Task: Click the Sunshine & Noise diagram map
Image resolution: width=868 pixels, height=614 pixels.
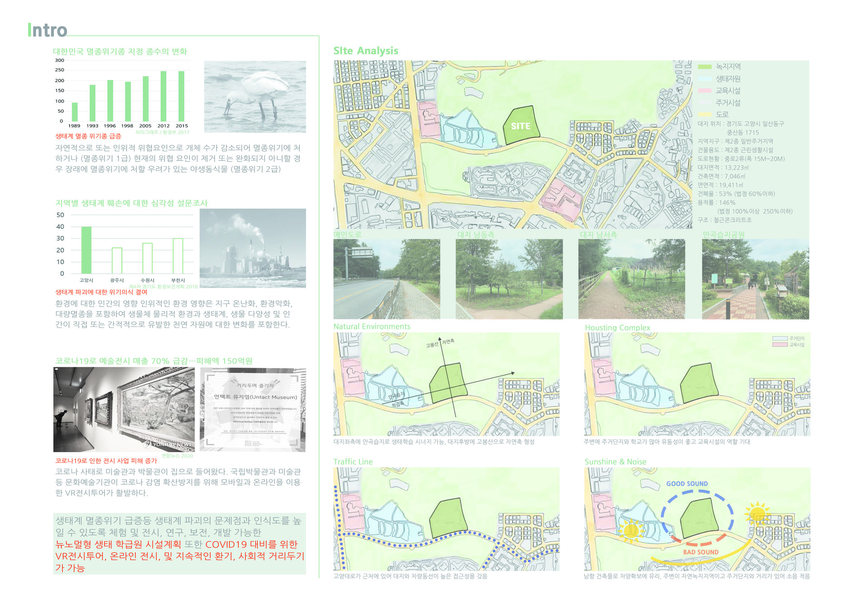Action: coord(697,519)
